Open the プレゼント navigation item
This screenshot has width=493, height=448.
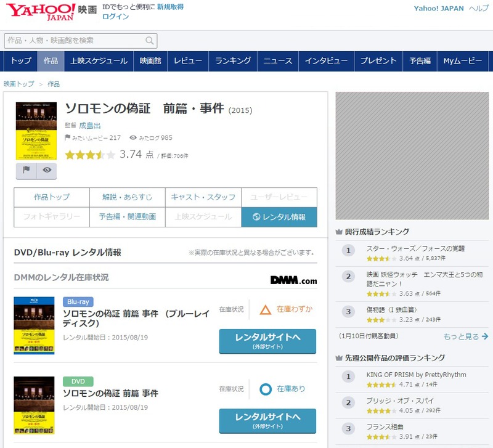378,60
